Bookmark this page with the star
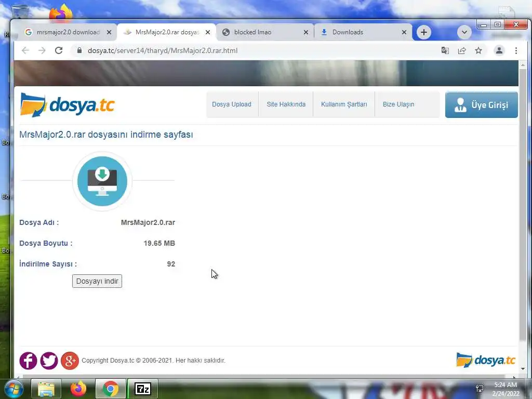This screenshot has width=532, height=399. pyautogui.click(x=478, y=50)
